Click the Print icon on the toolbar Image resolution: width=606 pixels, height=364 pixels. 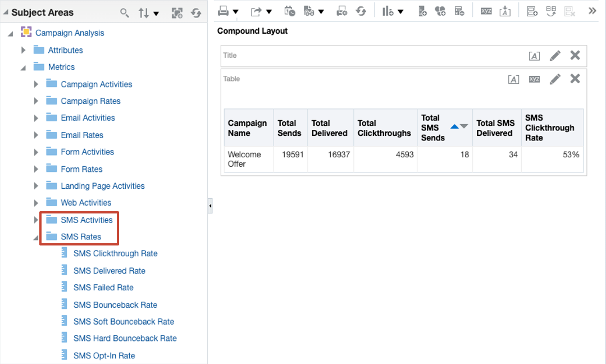coord(222,11)
